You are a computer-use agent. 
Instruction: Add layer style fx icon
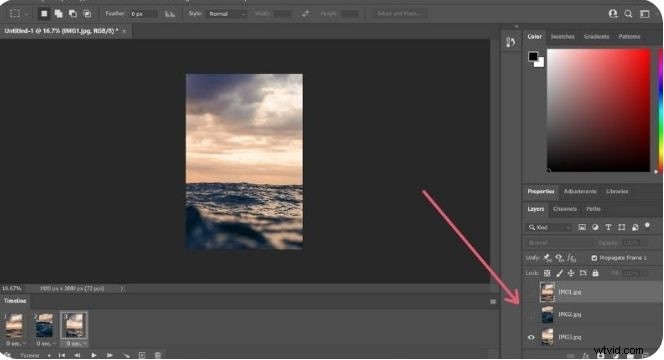tap(586, 356)
